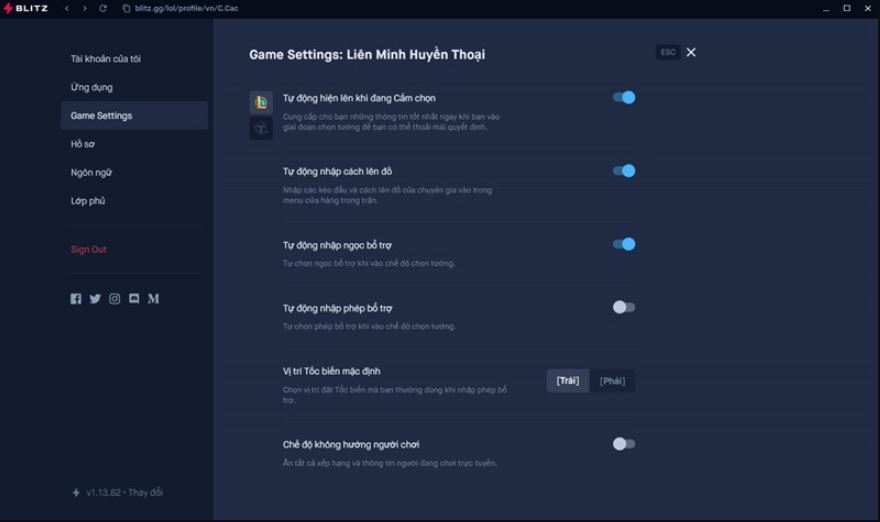This screenshot has height=522, width=880.
Task: Click the ESC button
Action: pyautogui.click(x=668, y=52)
